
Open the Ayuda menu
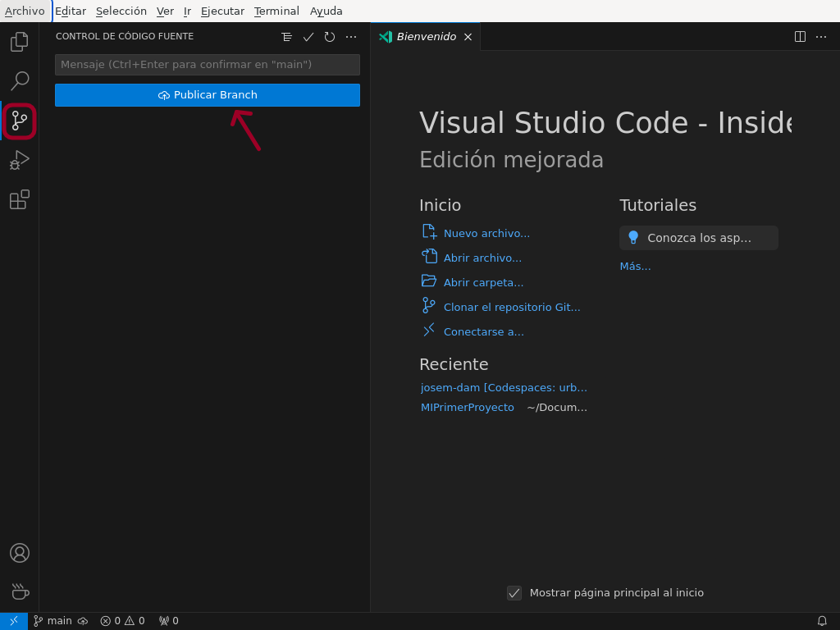[326, 11]
